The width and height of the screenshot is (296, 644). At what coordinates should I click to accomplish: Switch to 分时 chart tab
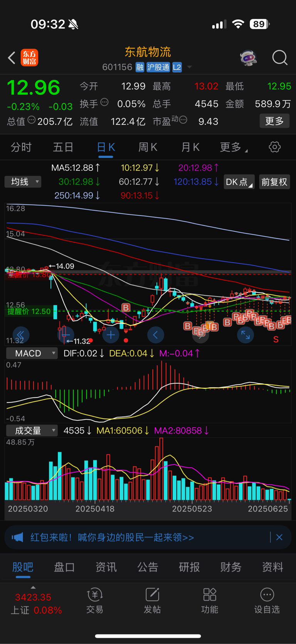coord(21,147)
